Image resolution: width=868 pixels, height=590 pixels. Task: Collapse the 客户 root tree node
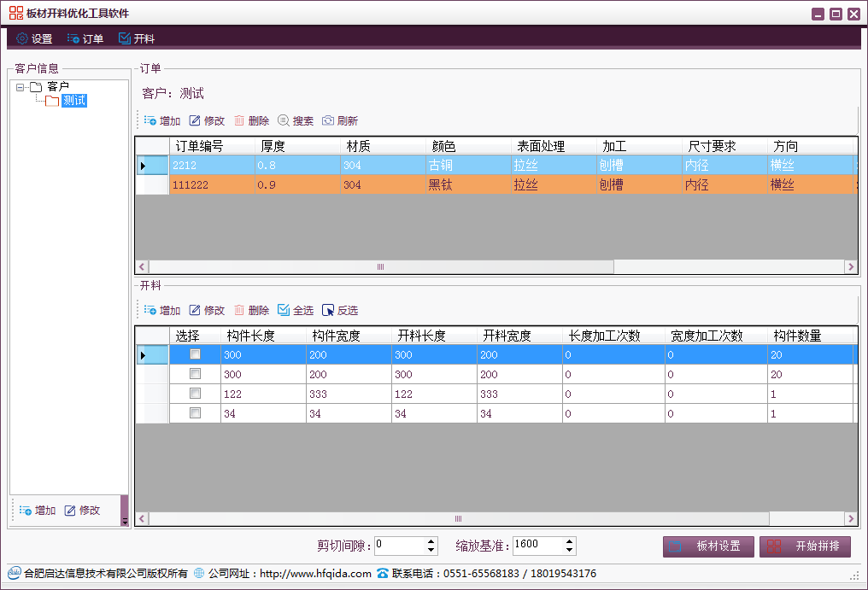(20, 87)
